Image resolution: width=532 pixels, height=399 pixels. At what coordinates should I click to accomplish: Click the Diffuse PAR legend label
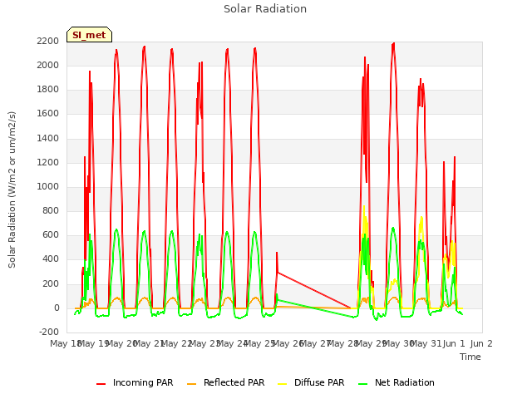[x=319, y=382]
